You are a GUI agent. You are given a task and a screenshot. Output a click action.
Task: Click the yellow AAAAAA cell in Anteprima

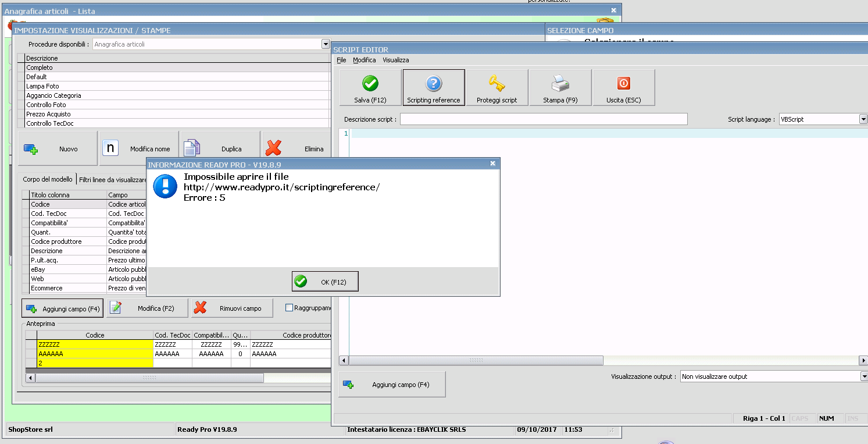tap(95, 354)
